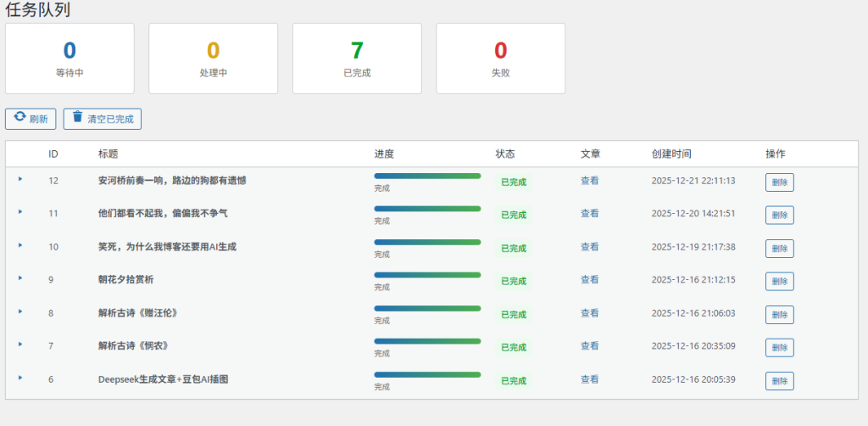
Task: Click the 已完成 count card showing 7
Action: [357, 58]
